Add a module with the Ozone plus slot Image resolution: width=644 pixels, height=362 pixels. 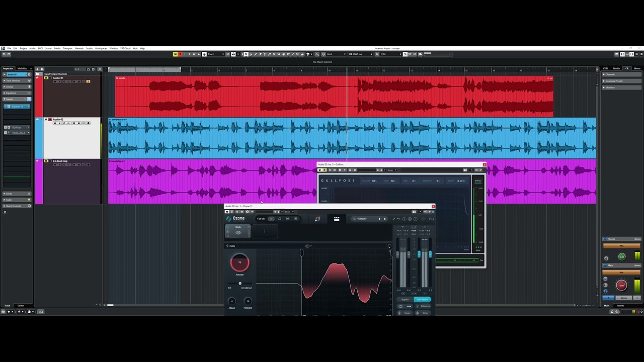[265, 231]
